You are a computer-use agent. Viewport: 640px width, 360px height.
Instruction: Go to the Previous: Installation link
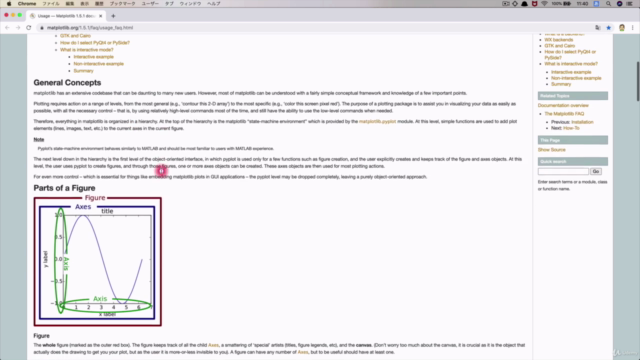[582, 122]
